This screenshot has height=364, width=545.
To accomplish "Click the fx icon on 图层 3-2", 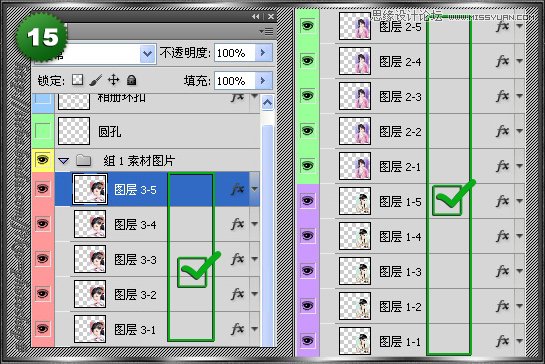I will pos(238,294).
